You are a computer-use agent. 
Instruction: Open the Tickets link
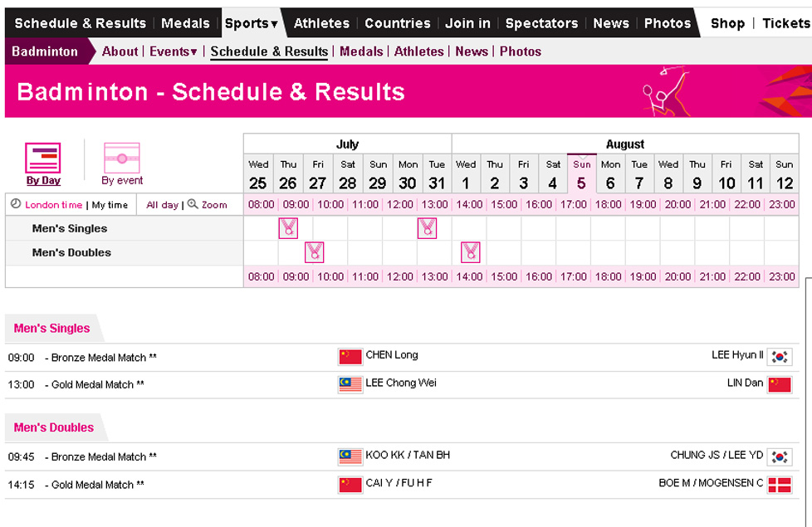(786, 23)
